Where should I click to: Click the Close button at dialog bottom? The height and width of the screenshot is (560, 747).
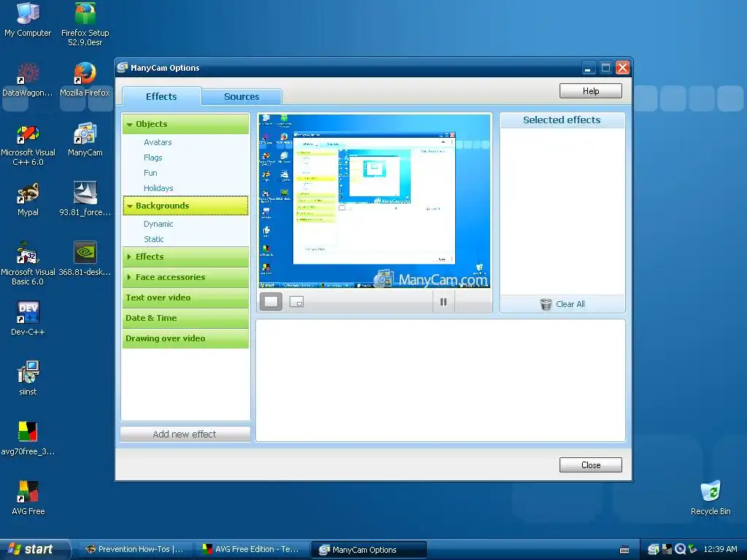coord(591,464)
